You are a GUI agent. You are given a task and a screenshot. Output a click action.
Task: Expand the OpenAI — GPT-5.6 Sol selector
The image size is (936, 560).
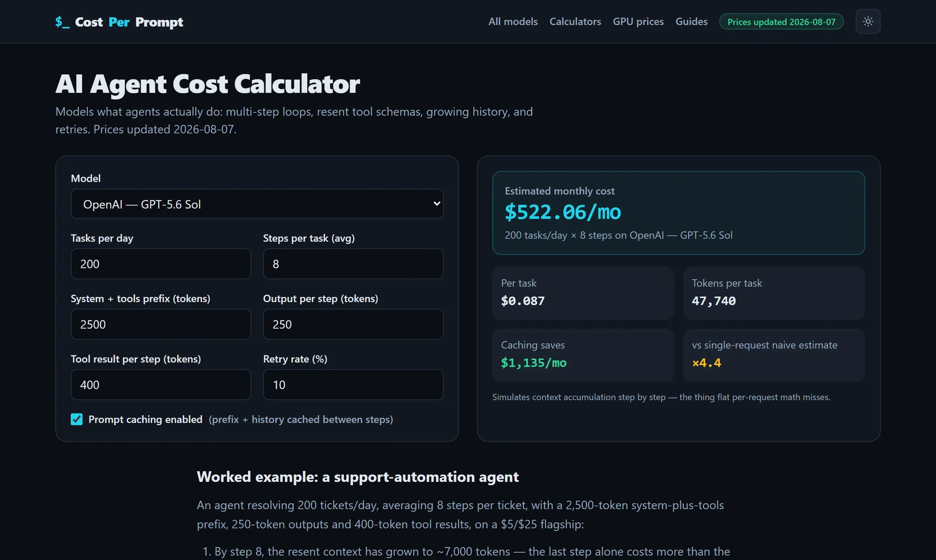click(257, 204)
